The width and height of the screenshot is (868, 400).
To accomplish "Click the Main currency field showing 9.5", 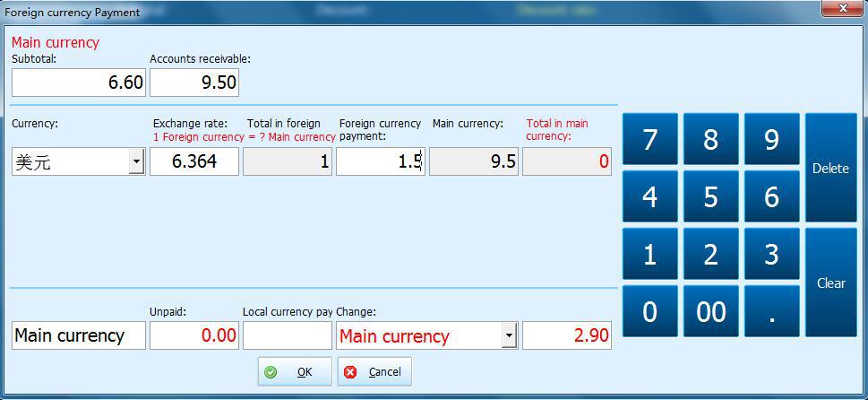I will 474,161.
